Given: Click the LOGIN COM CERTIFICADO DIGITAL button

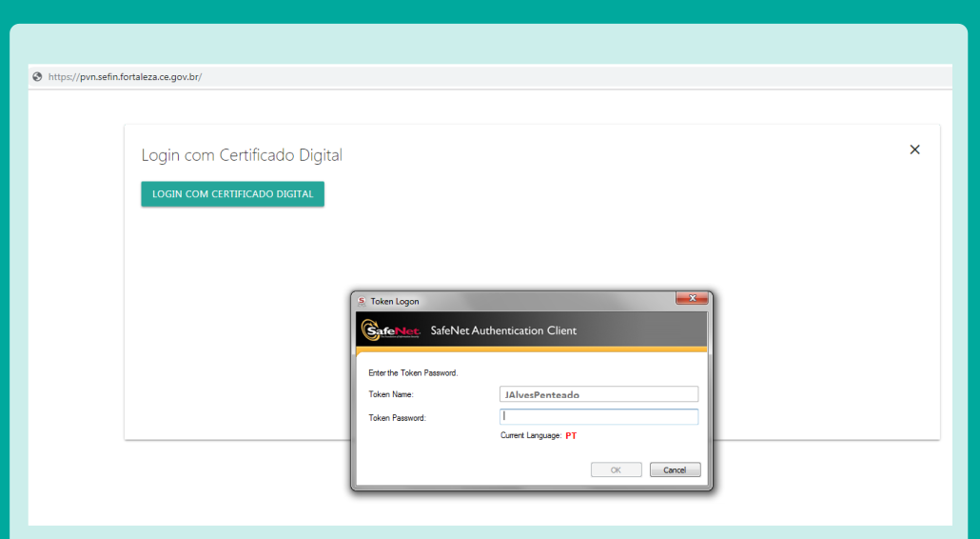Looking at the screenshot, I should coord(232,194).
